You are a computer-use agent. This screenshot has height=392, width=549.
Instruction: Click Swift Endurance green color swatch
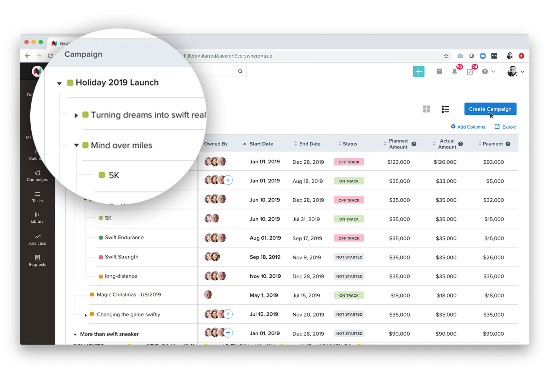pyautogui.click(x=101, y=238)
